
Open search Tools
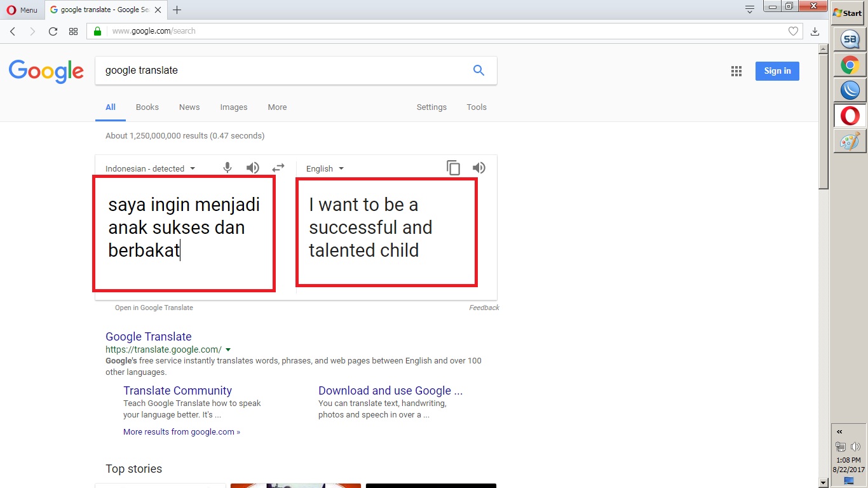[x=477, y=107]
